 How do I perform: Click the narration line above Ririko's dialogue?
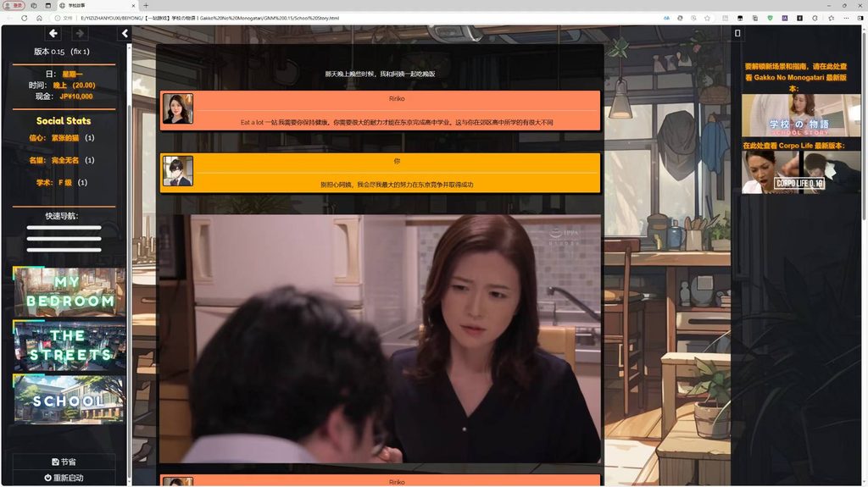(x=380, y=74)
